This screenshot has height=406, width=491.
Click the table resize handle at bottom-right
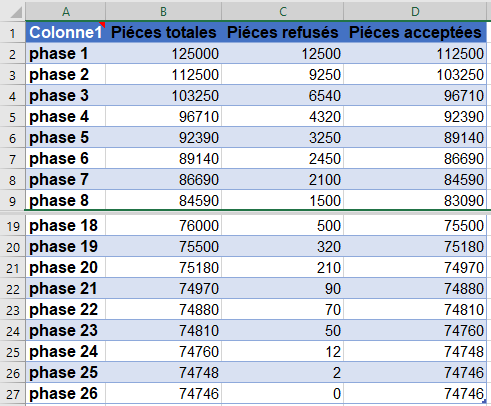[484, 401]
